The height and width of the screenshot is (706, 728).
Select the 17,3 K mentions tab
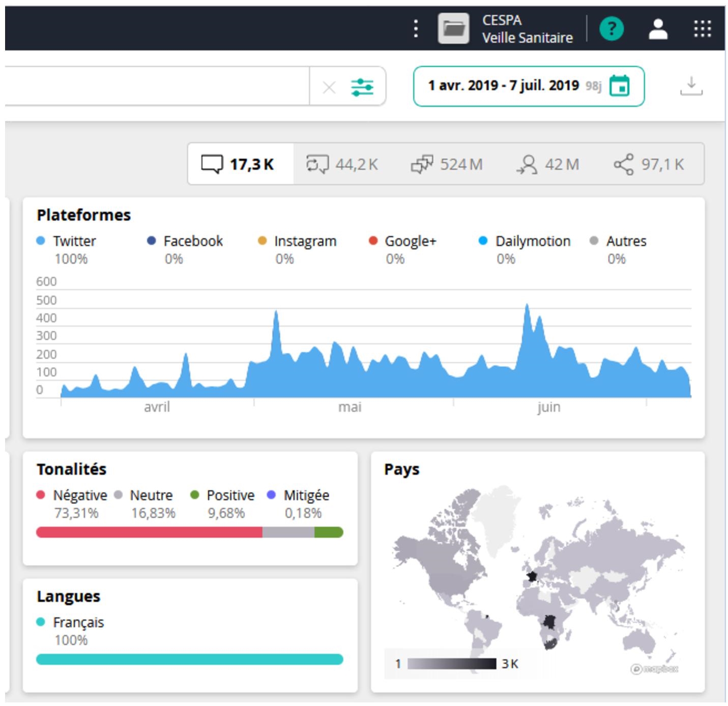point(241,164)
